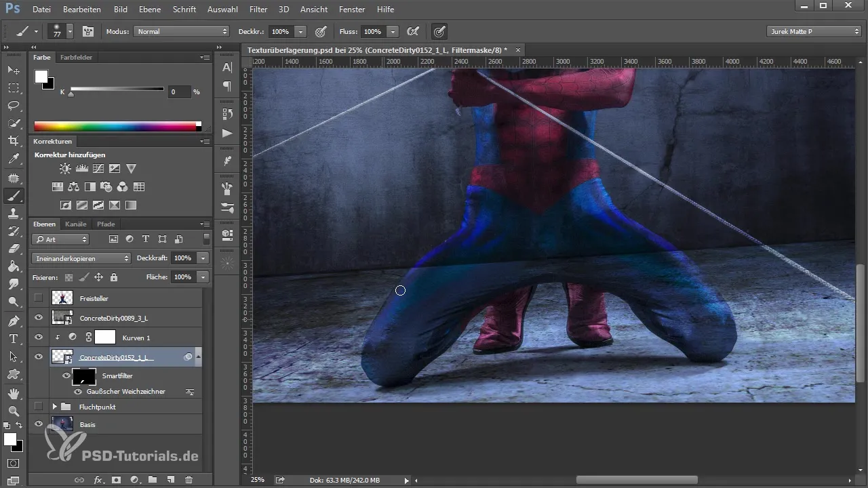Add a Curves adjustment
This screenshot has height=488, width=868.
pyautogui.click(x=98, y=168)
